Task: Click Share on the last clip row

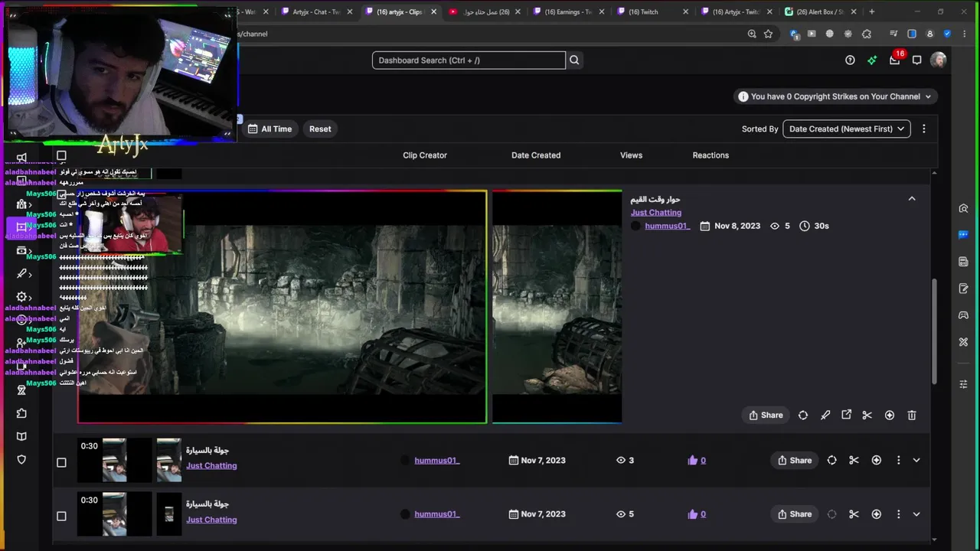Action: [794, 514]
